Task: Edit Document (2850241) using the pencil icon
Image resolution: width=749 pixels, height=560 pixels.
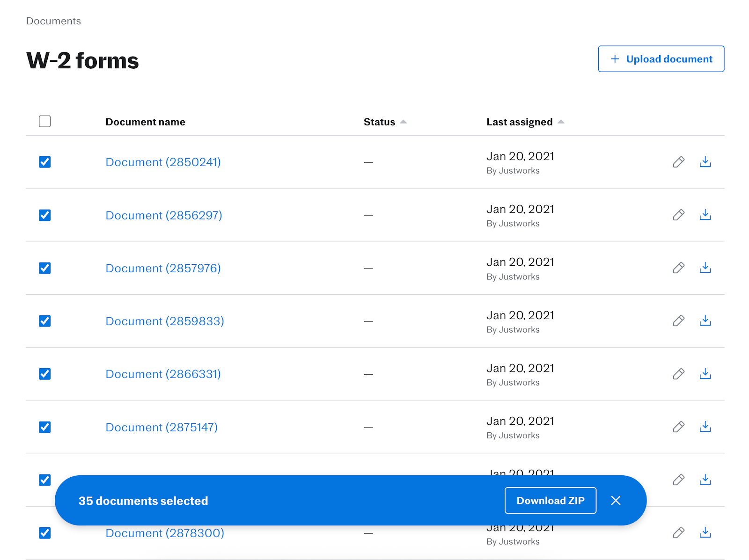Action: (x=678, y=162)
